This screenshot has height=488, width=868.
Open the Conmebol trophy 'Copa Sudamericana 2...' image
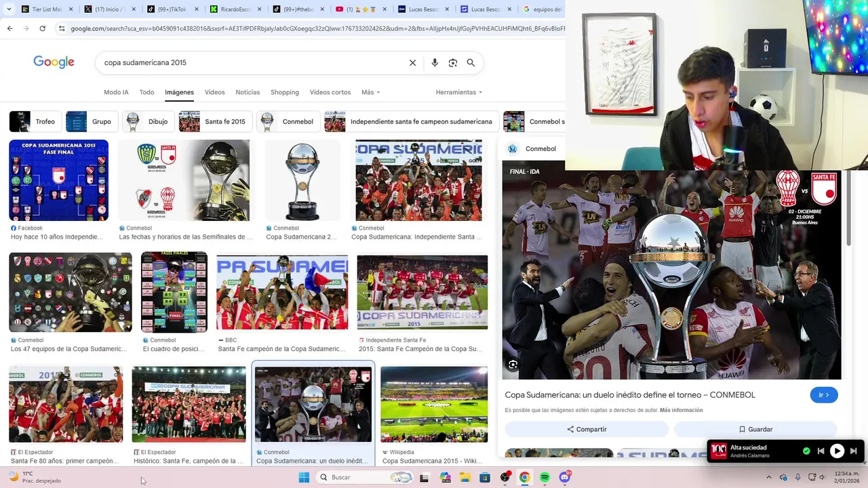pos(302,180)
